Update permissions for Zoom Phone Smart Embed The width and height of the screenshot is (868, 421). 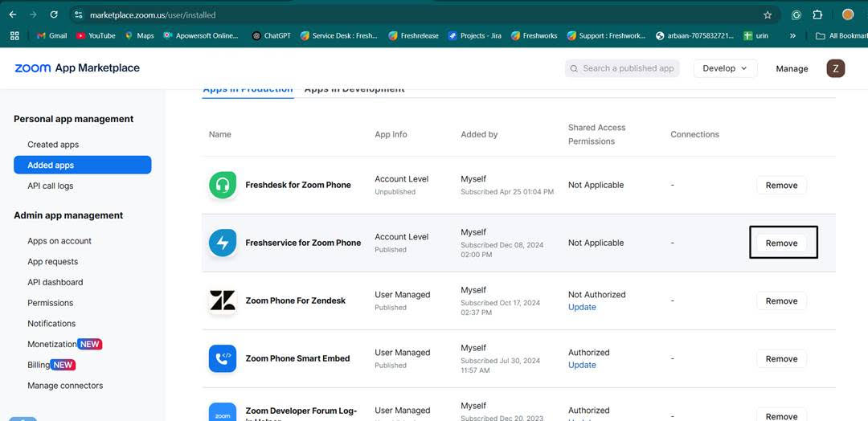click(582, 365)
